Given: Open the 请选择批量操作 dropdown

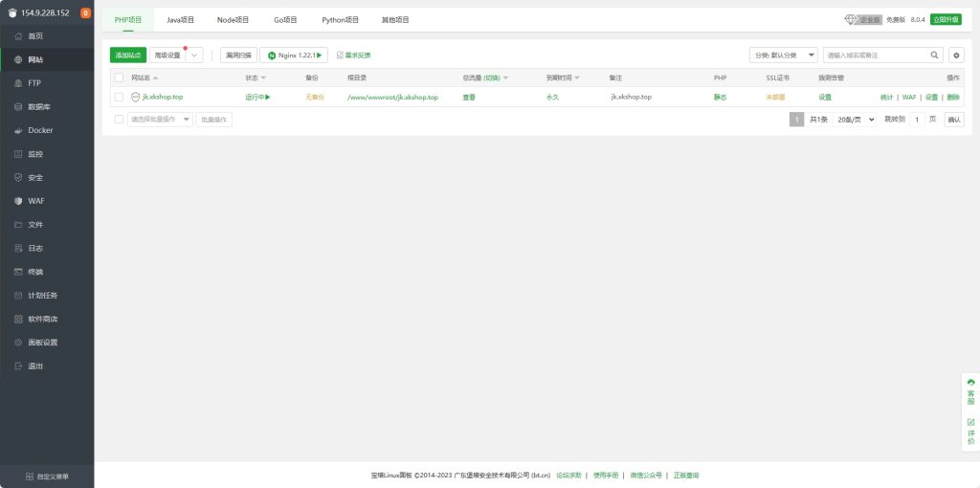Looking at the screenshot, I should pos(161,120).
